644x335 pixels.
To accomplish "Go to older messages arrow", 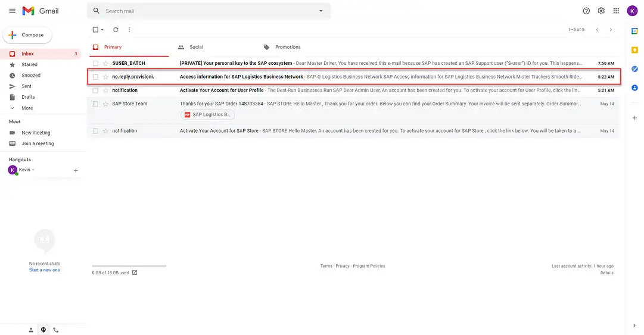I will point(611,30).
